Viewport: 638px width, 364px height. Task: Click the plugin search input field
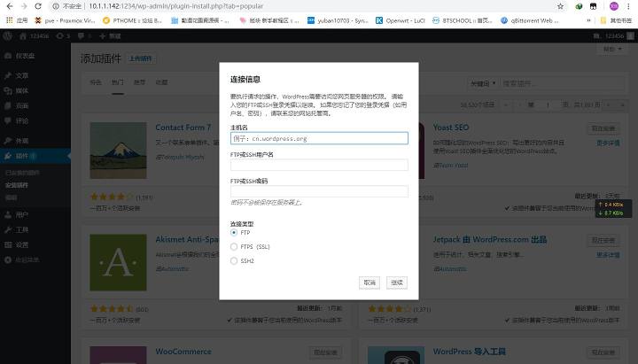(x=563, y=83)
